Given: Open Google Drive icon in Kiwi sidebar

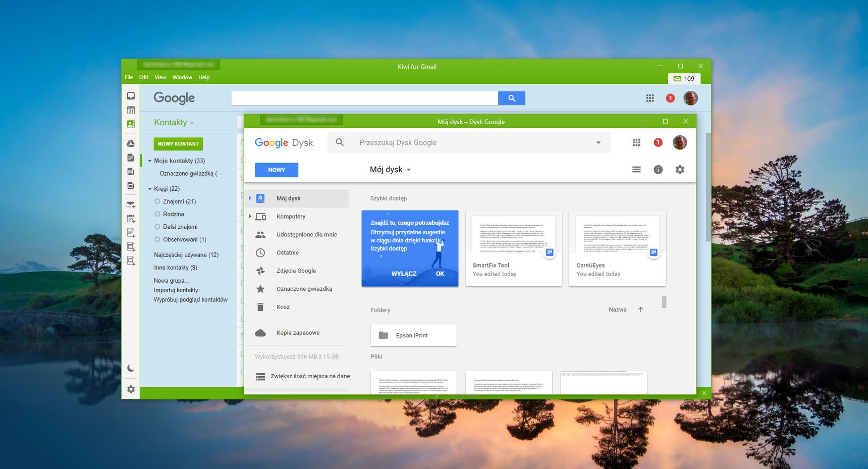Looking at the screenshot, I should pos(131,144).
